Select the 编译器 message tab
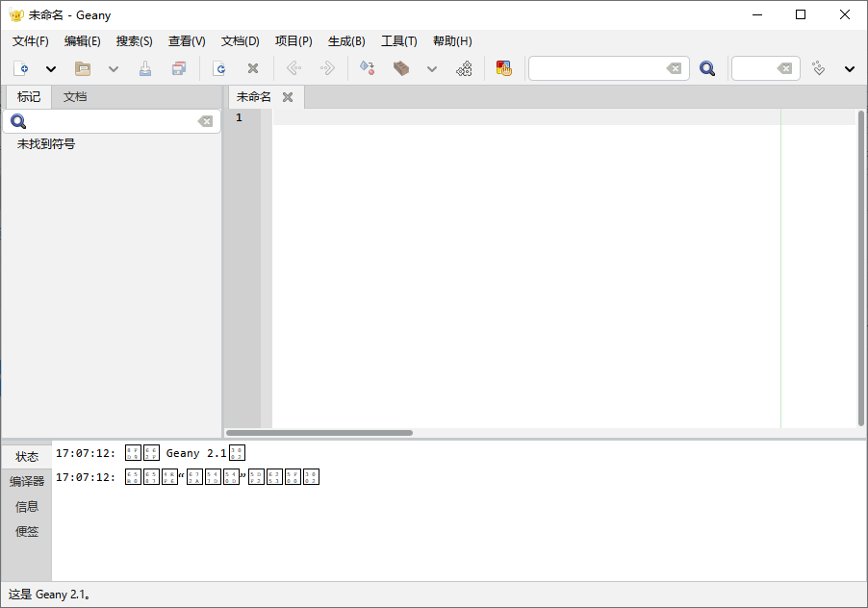The width and height of the screenshot is (868, 608). 27,481
